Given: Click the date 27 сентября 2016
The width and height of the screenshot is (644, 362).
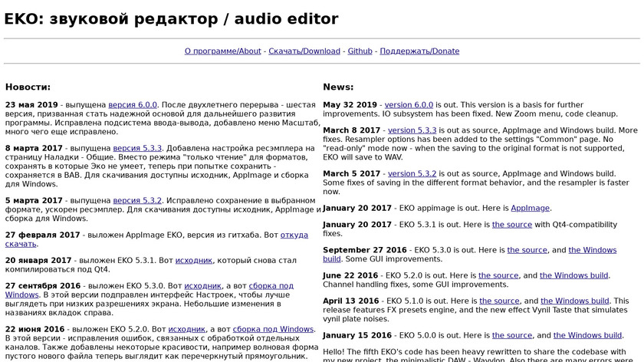Looking at the screenshot, I should [43, 286].
